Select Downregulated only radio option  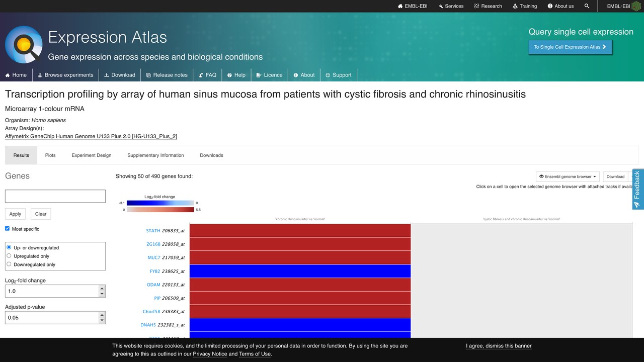click(x=9, y=264)
